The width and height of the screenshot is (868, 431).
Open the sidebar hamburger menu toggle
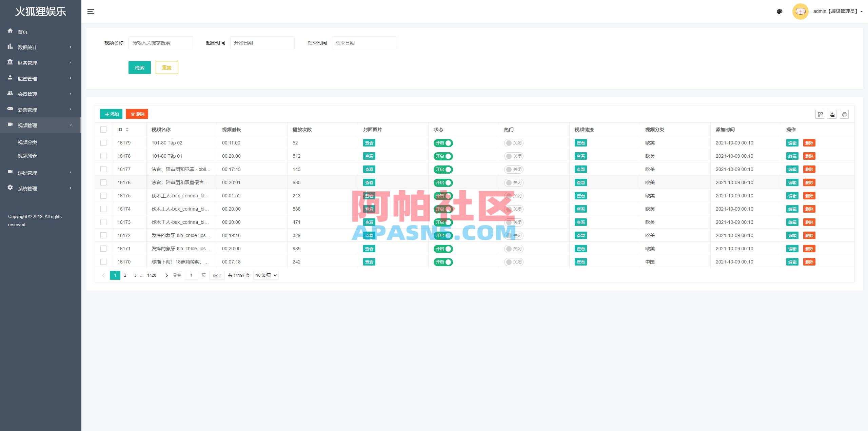pos(91,11)
